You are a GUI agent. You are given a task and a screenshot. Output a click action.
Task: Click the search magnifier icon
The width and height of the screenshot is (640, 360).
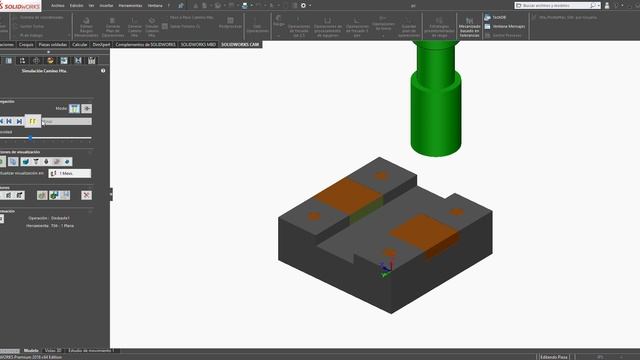point(593,6)
